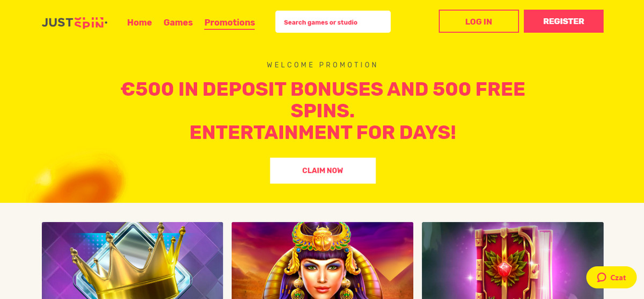Open the golden crown game thumbnail

click(x=133, y=260)
